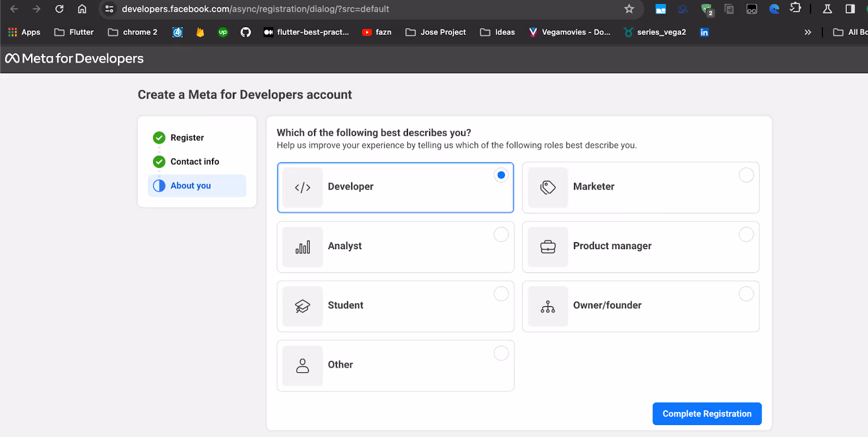Open the Apps bookmark shortcut

point(24,32)
